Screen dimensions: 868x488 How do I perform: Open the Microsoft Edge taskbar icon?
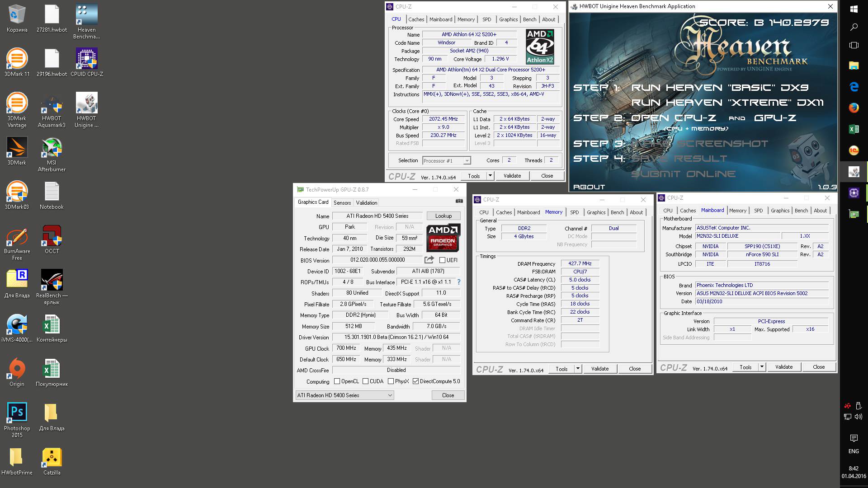pos(854,87)
